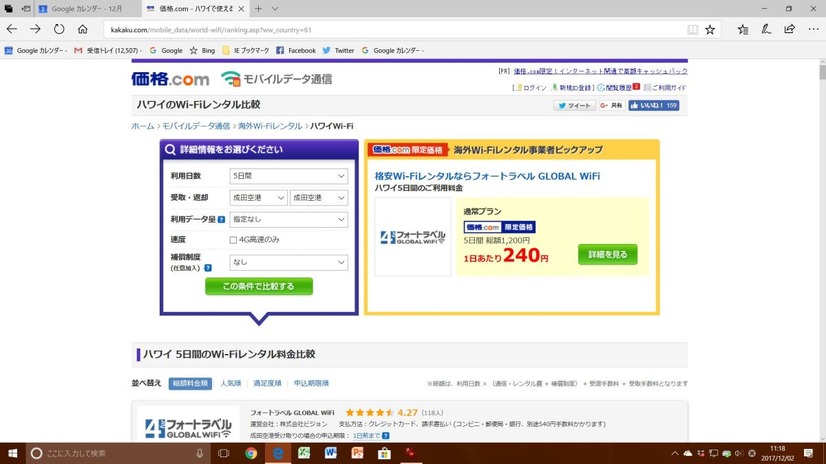Open IE ブックマーク folder
Image resolution: width=826 pixels, height=464 pixels.
pos(245,51)
